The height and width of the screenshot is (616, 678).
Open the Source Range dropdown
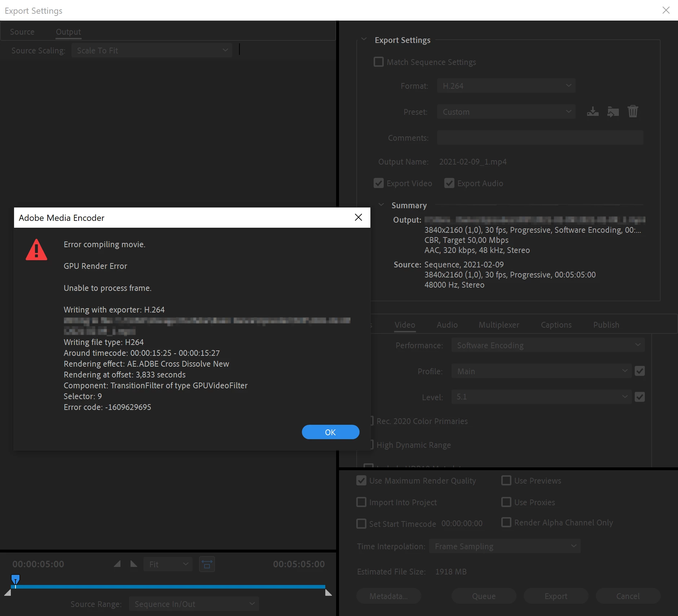(x=194, y=604)
